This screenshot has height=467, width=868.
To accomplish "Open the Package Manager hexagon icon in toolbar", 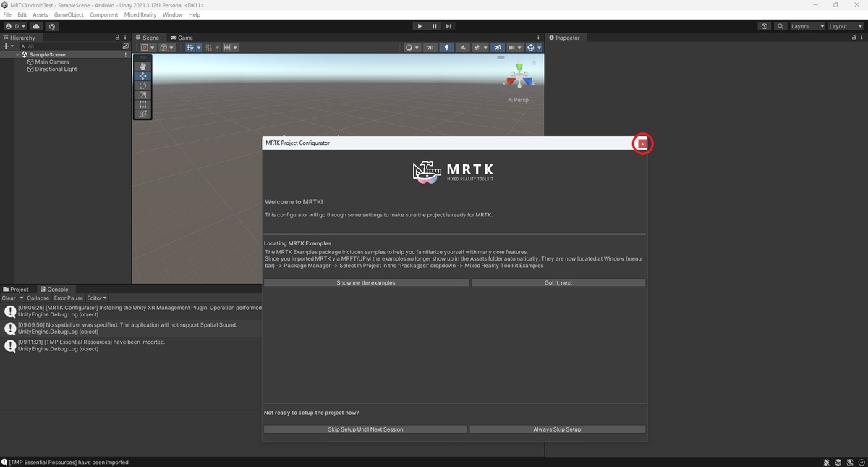I will (x=52, y=26).
